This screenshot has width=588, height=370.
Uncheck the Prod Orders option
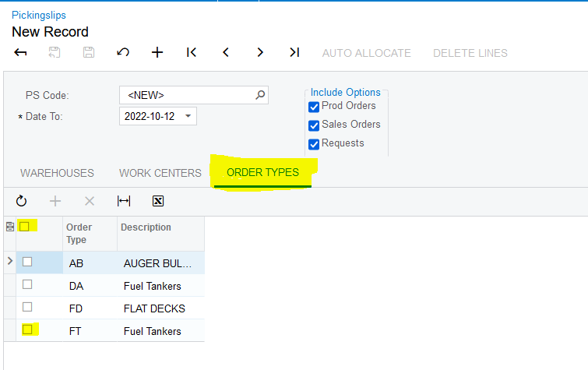(315, 107)
